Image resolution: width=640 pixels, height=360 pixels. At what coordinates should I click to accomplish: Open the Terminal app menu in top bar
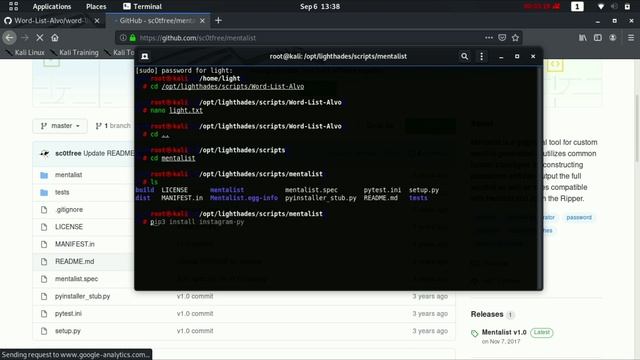click(x=142, y=7)
